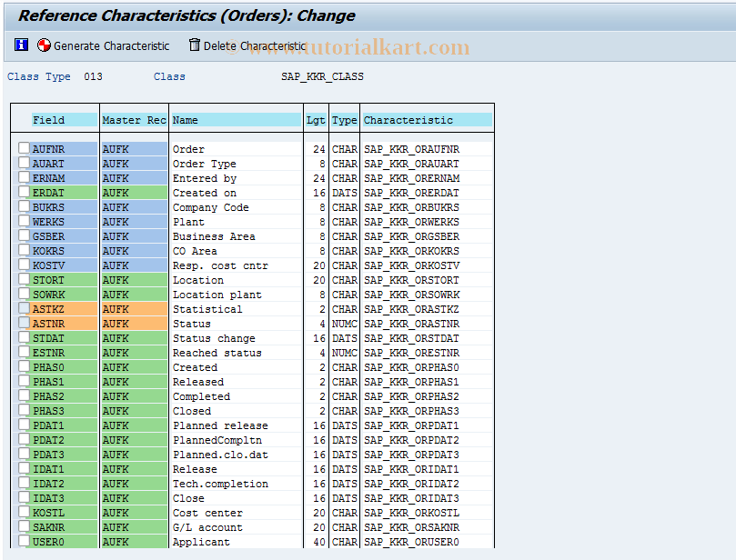This screenshot has width=736, height=560.
Task: Check the ERDAT Created on row
Action: click(24, 193)
